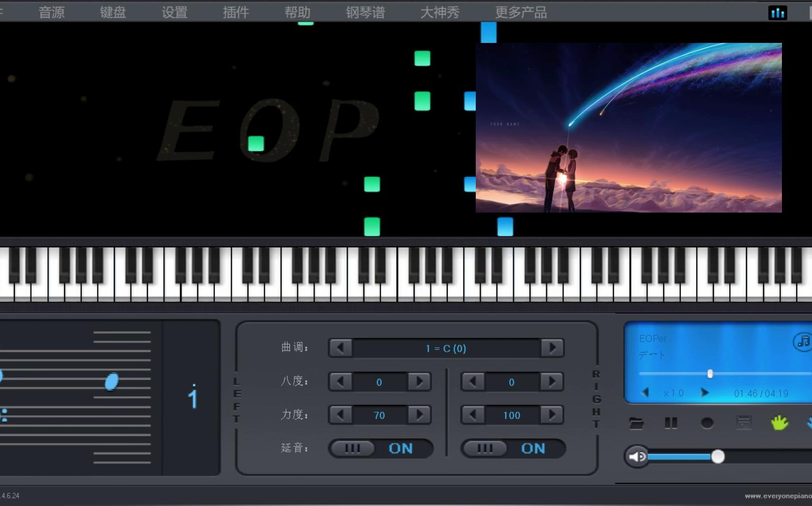Toggle left-hand 延音 sustain switch

(x=381, y=448)
